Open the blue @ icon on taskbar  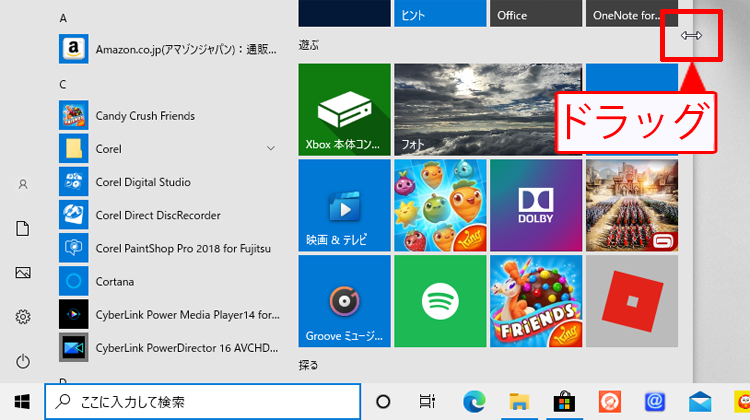point(655,402)
